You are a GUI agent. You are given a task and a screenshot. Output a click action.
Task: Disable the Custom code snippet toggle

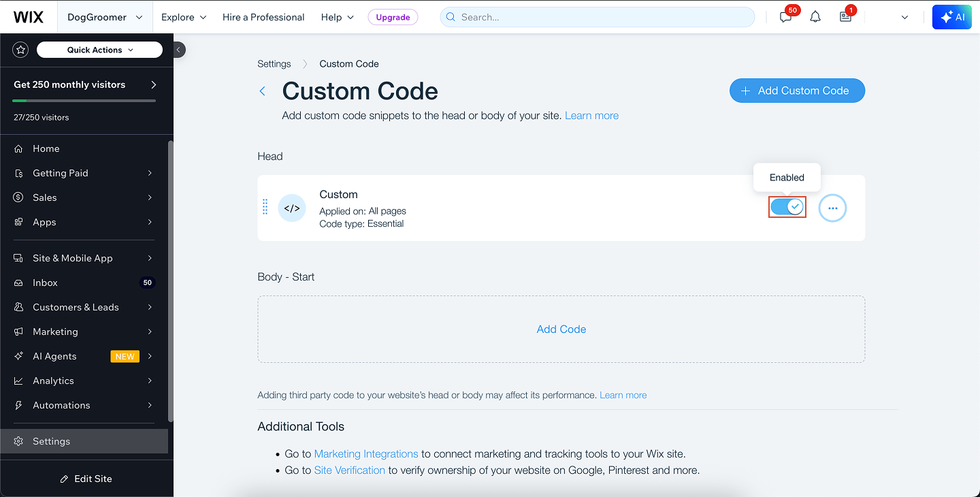pos(787,207)
